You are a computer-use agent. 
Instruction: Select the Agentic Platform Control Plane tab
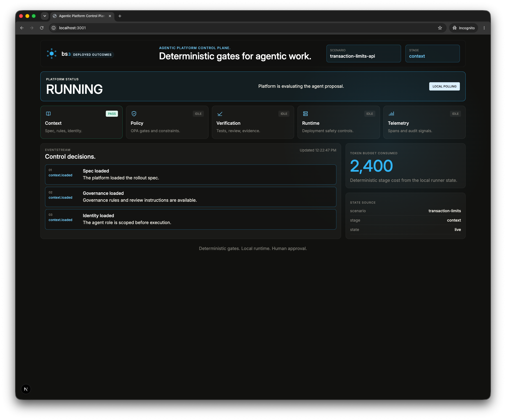[x=82, y=16]
